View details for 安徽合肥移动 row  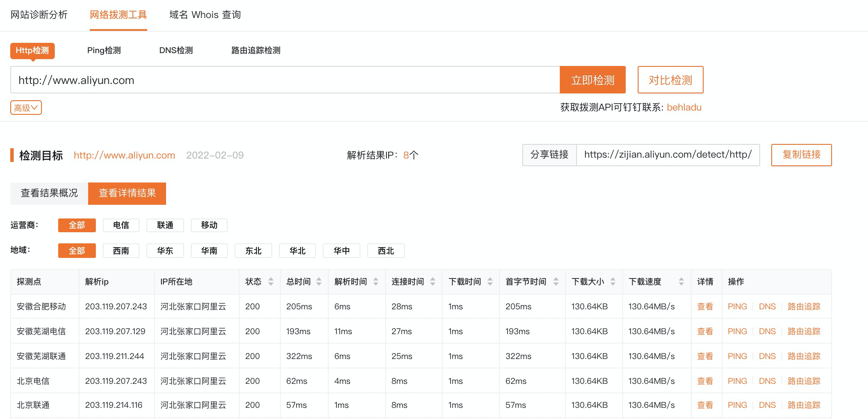click(705, 306)
